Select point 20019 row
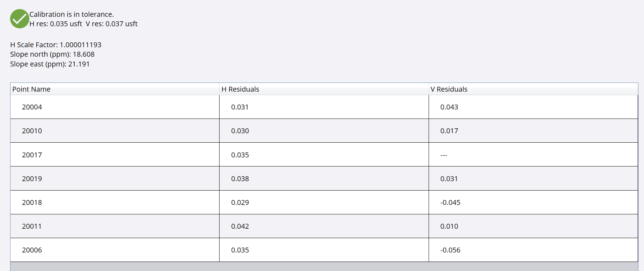This screenshot has height=271, width=644. point(32,179)
